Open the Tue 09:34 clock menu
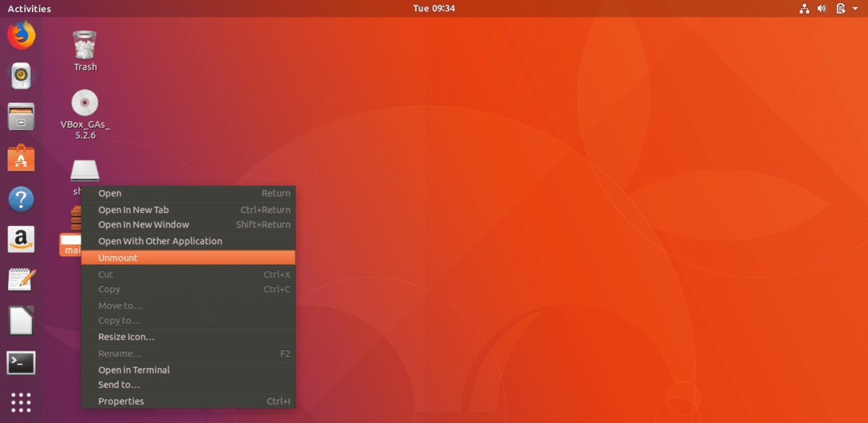 [x=434, y=8]
